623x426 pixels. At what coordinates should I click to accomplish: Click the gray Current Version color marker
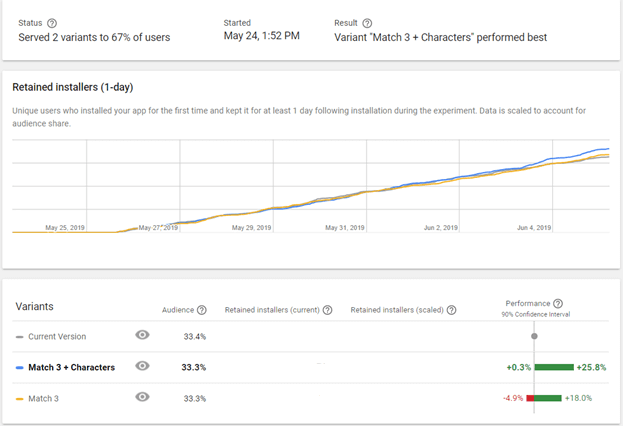(x=20, y=337)
